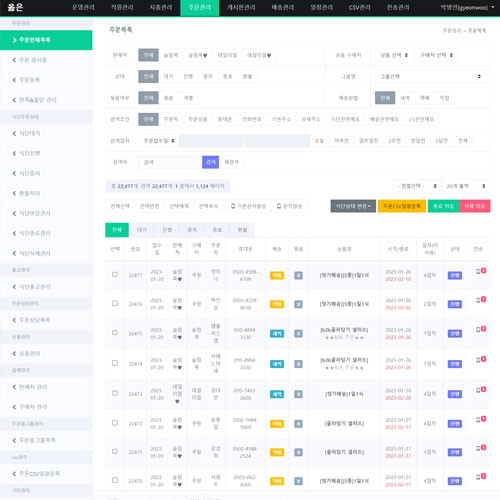Open SMS send icon for order 22473

coord(481,389)
